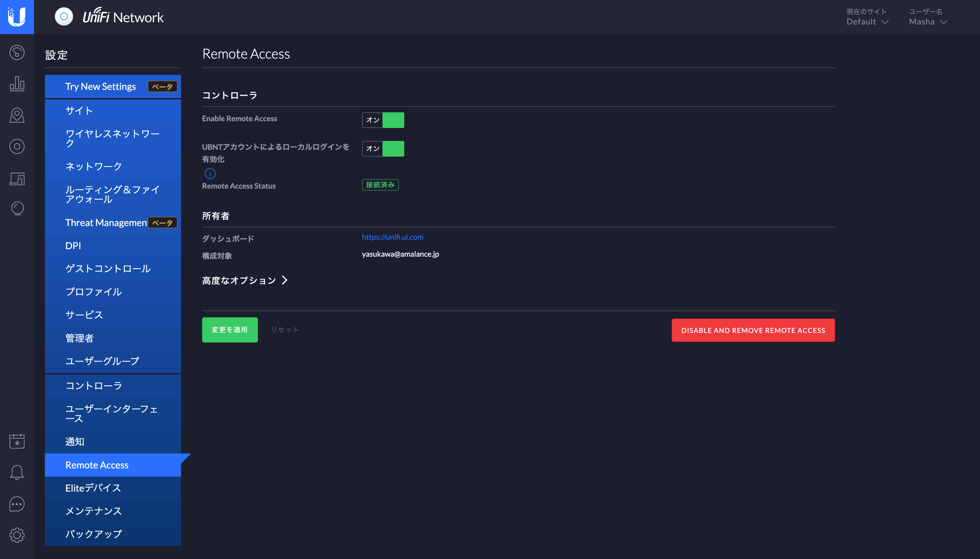Click the 所有者 section heading
Viewport: 980px width, 559px height.
(216, 216)
